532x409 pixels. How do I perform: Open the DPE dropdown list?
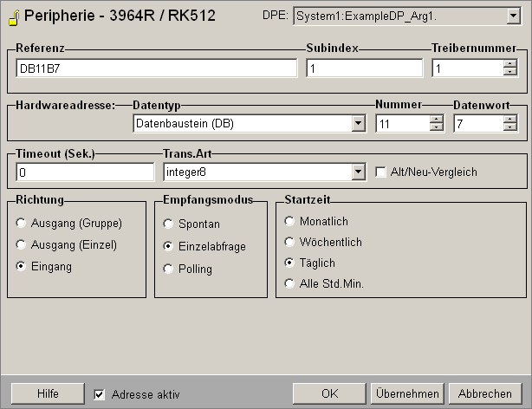513,16
